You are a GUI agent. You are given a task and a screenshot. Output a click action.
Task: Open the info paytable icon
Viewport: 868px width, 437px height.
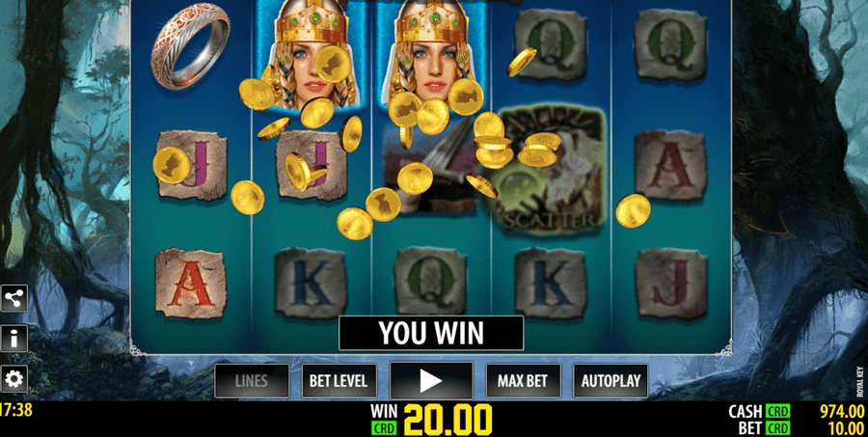[x=14, y=339]
